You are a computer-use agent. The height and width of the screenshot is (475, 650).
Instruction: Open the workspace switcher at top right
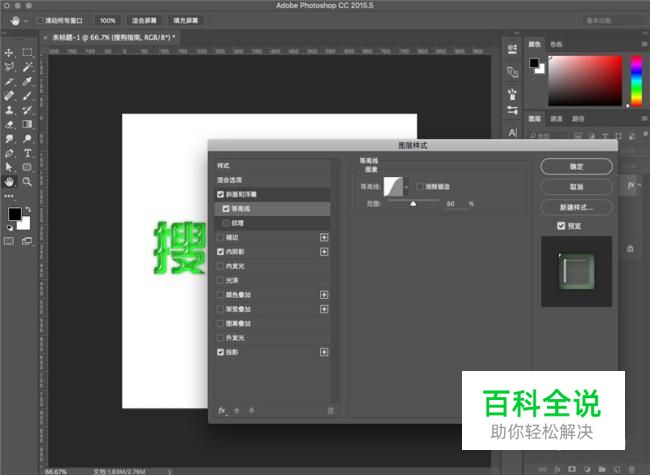[x=614, y=20]
